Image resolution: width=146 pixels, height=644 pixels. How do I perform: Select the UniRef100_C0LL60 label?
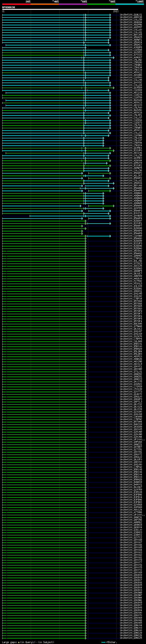click(x=131, y=30)
